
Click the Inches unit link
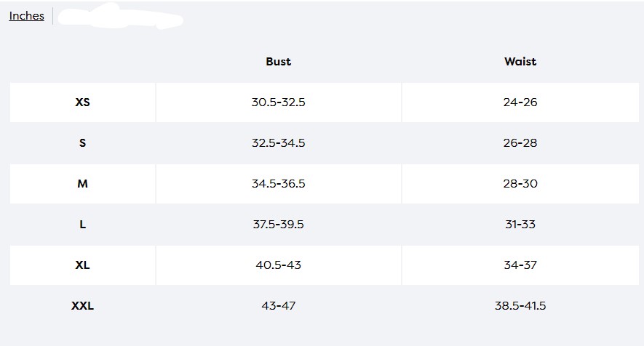pyautogui.click(x=27, y=16)
